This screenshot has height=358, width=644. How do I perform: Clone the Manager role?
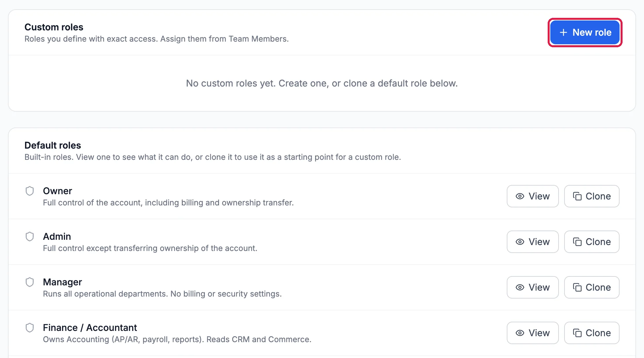coord(592,287)
